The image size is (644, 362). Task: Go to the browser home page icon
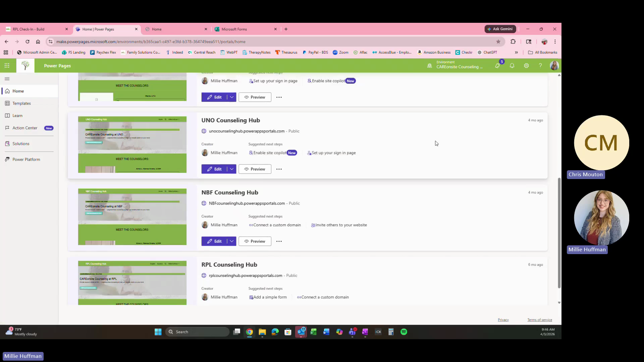[x=38, y=42]
